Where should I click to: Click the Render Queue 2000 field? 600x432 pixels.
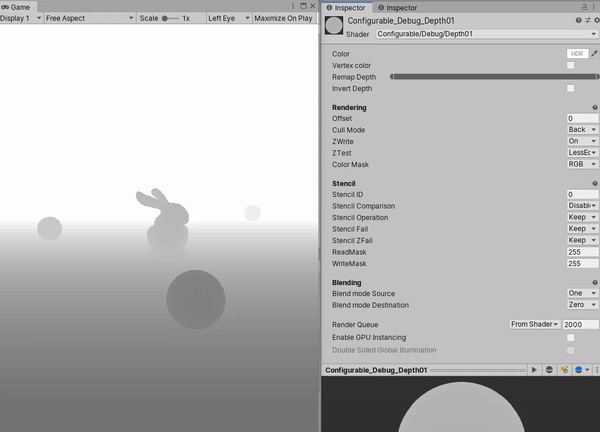click(580, 324)
